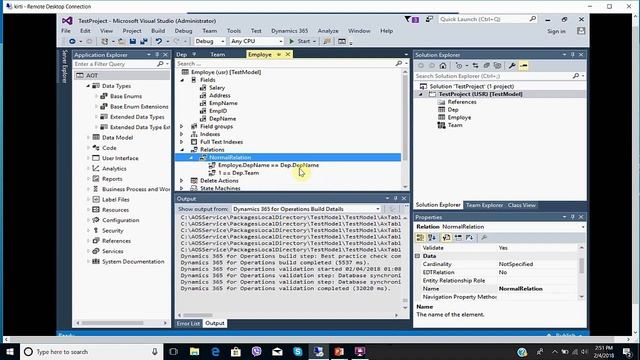Collapse the Data Types node in AOT

[88, 86]
